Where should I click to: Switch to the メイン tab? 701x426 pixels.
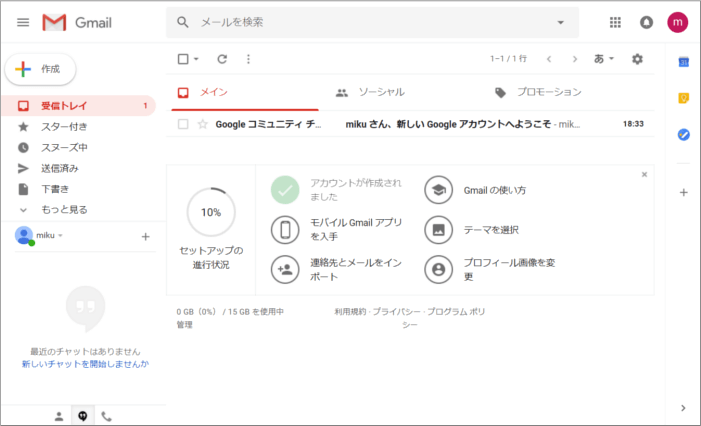245,93
